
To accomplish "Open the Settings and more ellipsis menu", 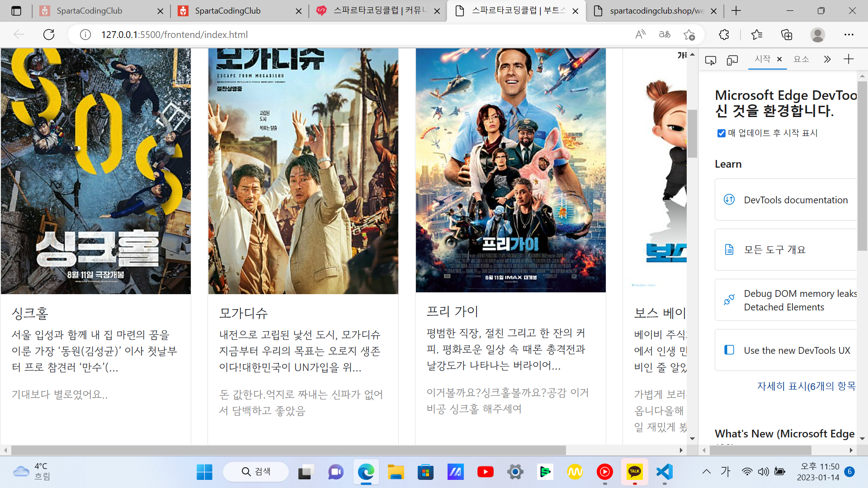I will tap(849, 34).
